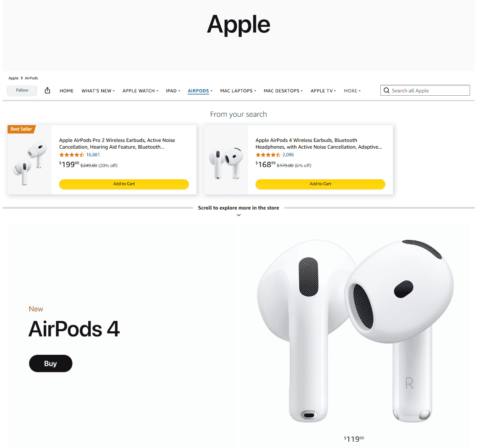Add AirPods 4 to cart

click(x=320, y=184)
